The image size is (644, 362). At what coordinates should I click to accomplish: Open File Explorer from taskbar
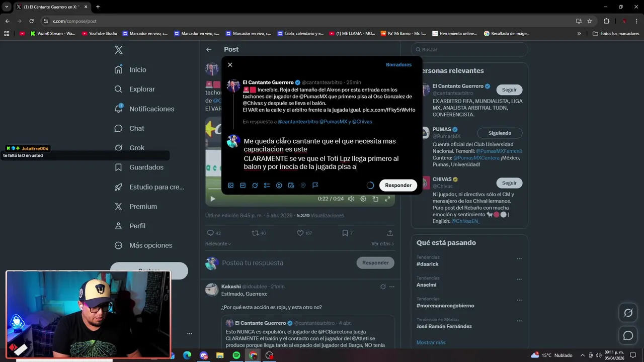pos(220,355)
